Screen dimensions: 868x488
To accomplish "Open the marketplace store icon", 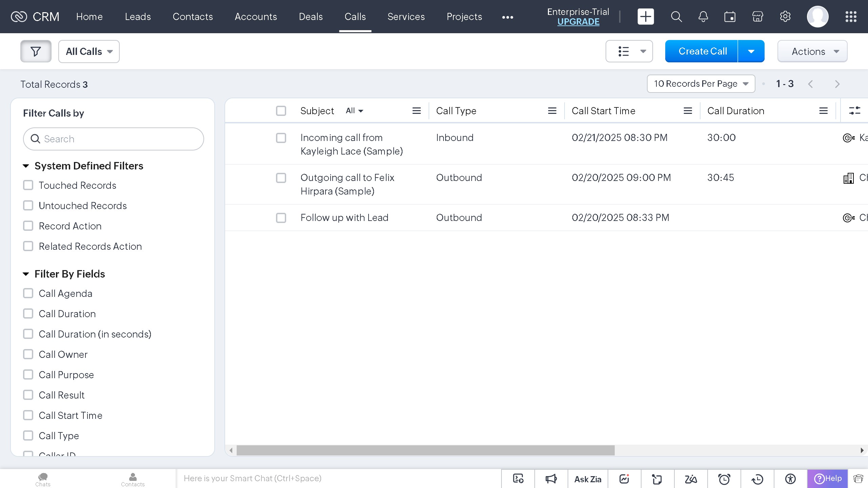I will (x=757, y=17).
